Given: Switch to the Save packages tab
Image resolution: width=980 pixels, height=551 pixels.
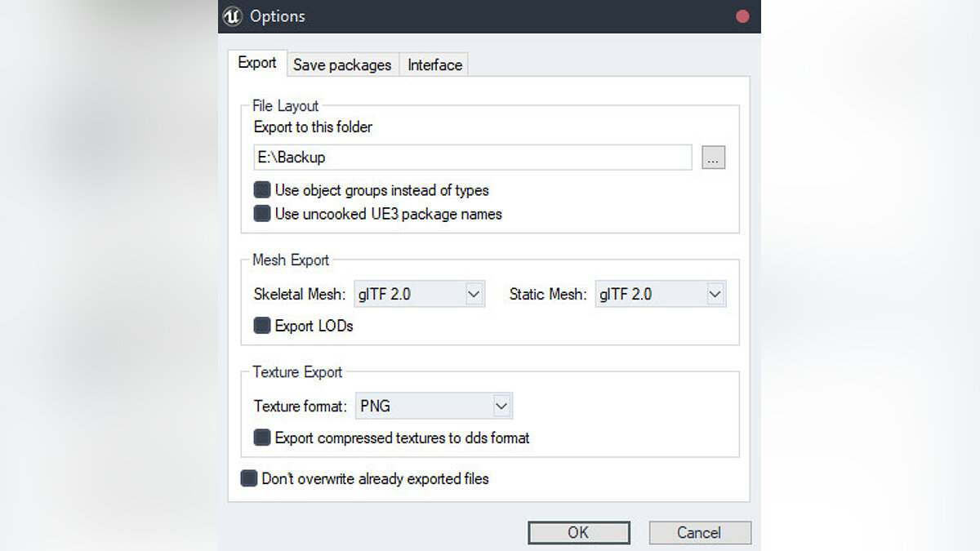Looking at the screenshot, I should coord(342,65).
